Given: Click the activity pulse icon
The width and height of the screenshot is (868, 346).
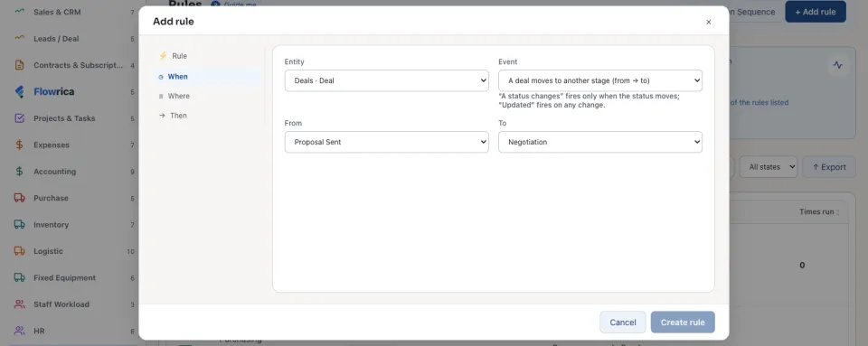Looking at the screenshot, I should pyautogui.click(x=837, y=65).
